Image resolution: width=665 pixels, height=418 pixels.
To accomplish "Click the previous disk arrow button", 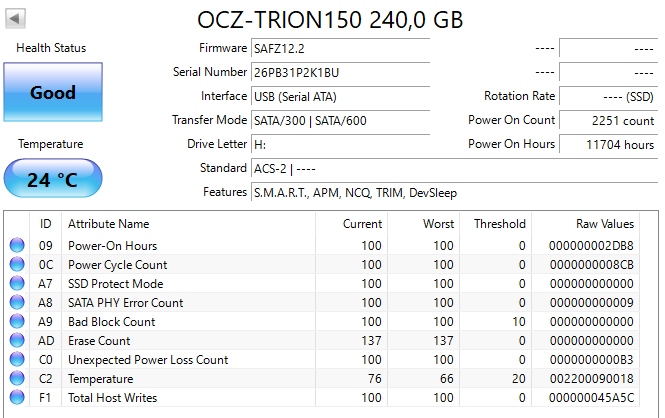I will coord(16,19).
